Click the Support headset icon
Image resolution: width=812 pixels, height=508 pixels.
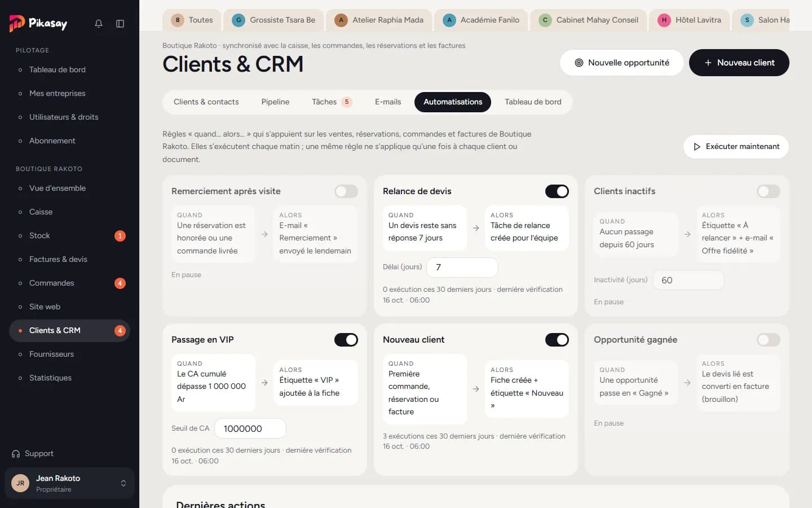pyautogui.click(x=16, y=454)
